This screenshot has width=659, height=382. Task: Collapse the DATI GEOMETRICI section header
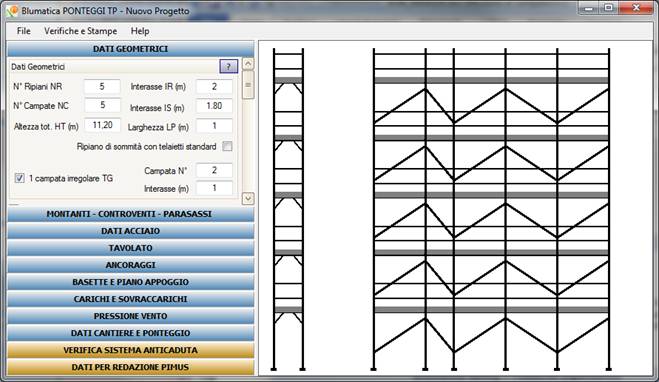pos(130,49)
